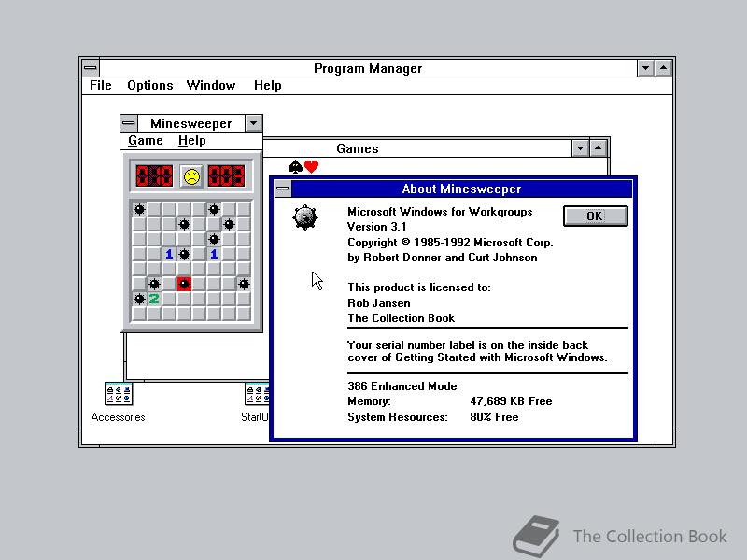The image size is (747, 560).
Task: Click the About Minesweeper title bar
Action: tap(461, 189)
